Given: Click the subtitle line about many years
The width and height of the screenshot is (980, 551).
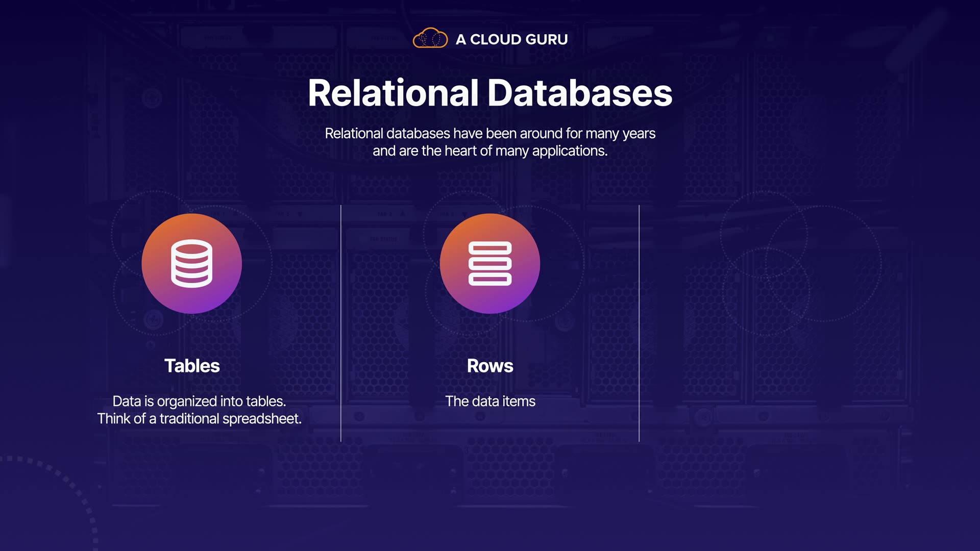Looking at the screenshot, I should click(490, 134).
